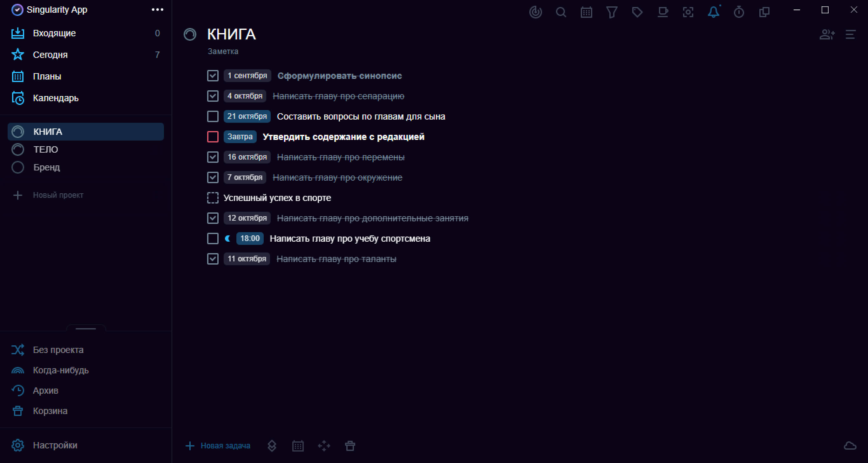Open the calendar icon in top toolbar

[586, 12]
